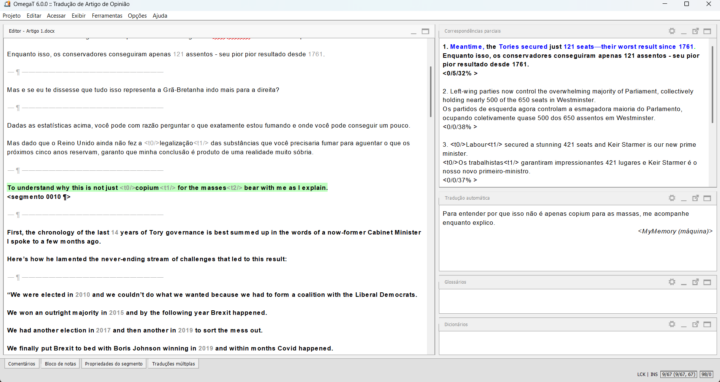Open the Ferramentas menu
The height and width of the screenshot is (382, 720).
tap(107, 16)
